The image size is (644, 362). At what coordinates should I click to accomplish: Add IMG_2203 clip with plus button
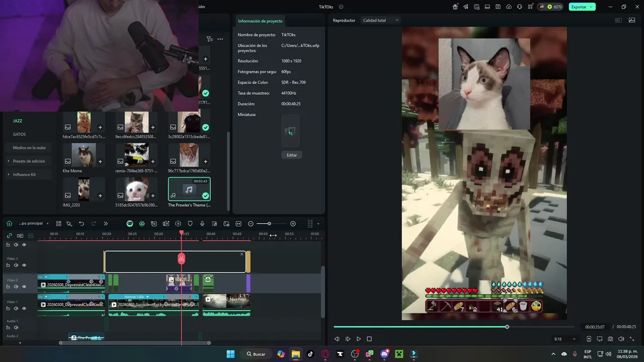(x=100, y=196)
